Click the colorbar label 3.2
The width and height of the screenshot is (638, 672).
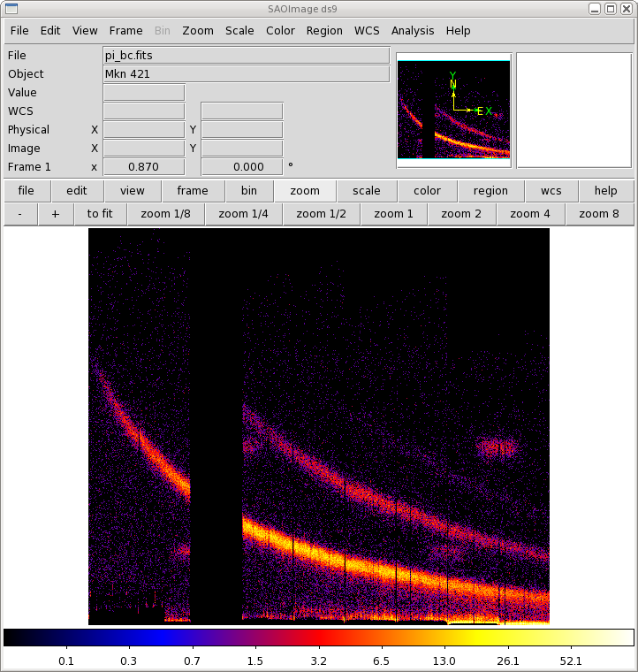coord(319,661)
